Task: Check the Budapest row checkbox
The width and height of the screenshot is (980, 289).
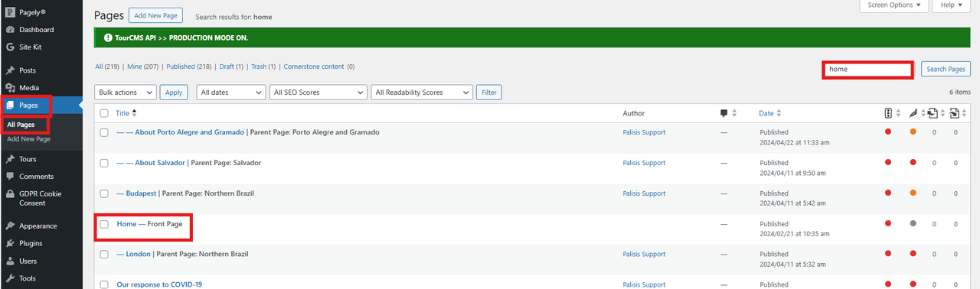Action: (x=104, y=193)
